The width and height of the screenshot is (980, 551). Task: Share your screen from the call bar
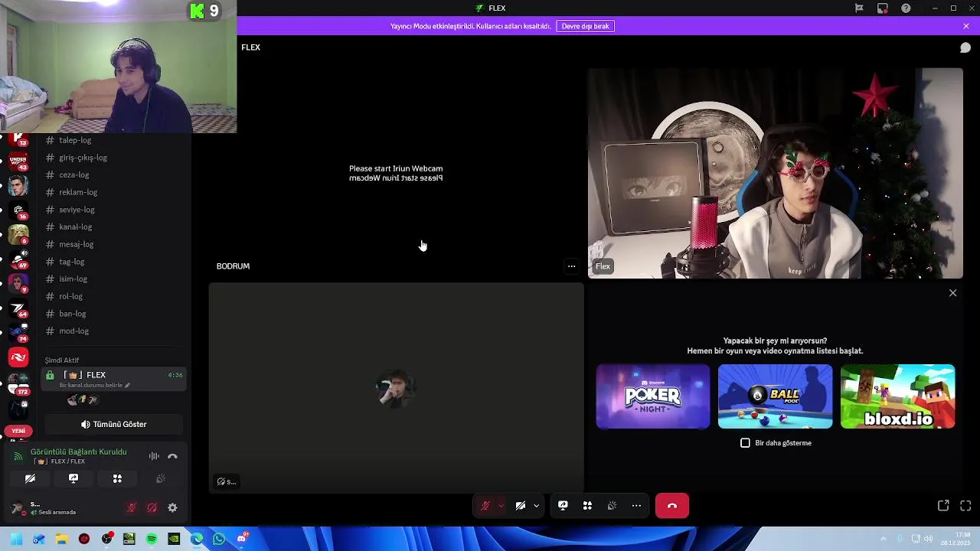point(563,506)
